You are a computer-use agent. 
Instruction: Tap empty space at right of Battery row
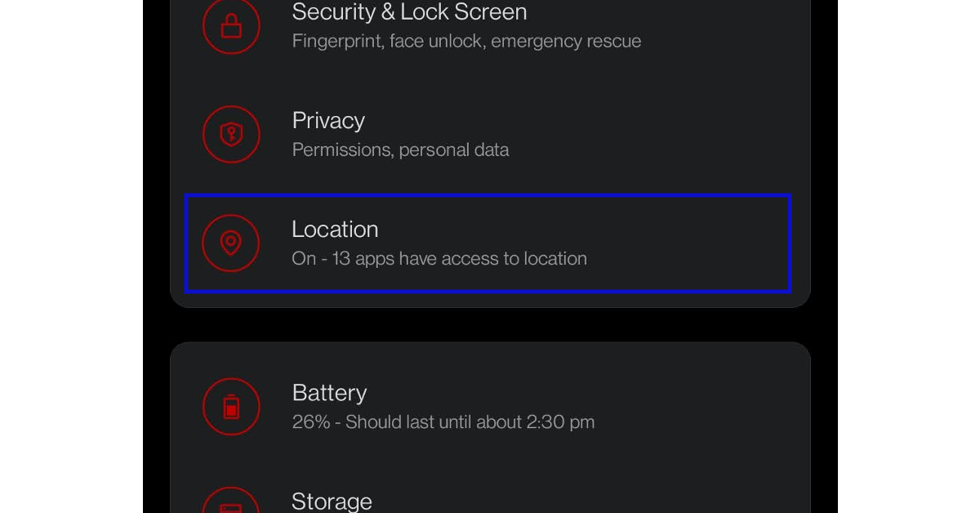click(x=719, y=406)
